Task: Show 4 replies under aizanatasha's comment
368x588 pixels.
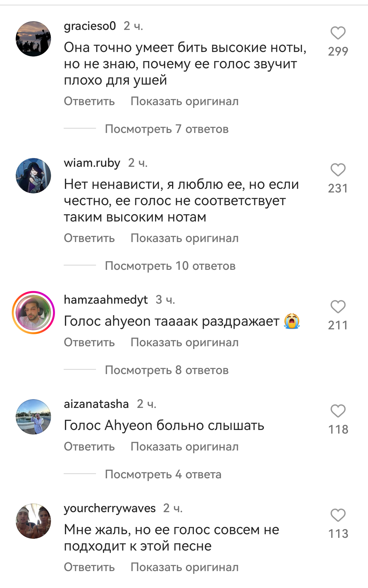Action: [163, 474]
